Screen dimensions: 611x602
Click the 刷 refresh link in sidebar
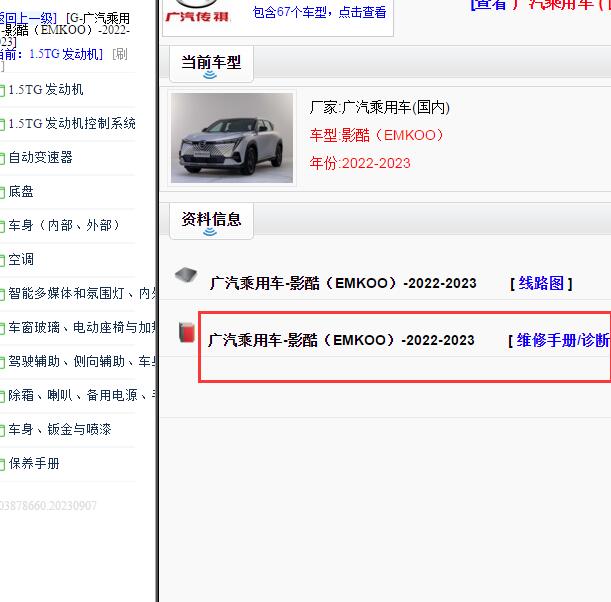point(120,54)
